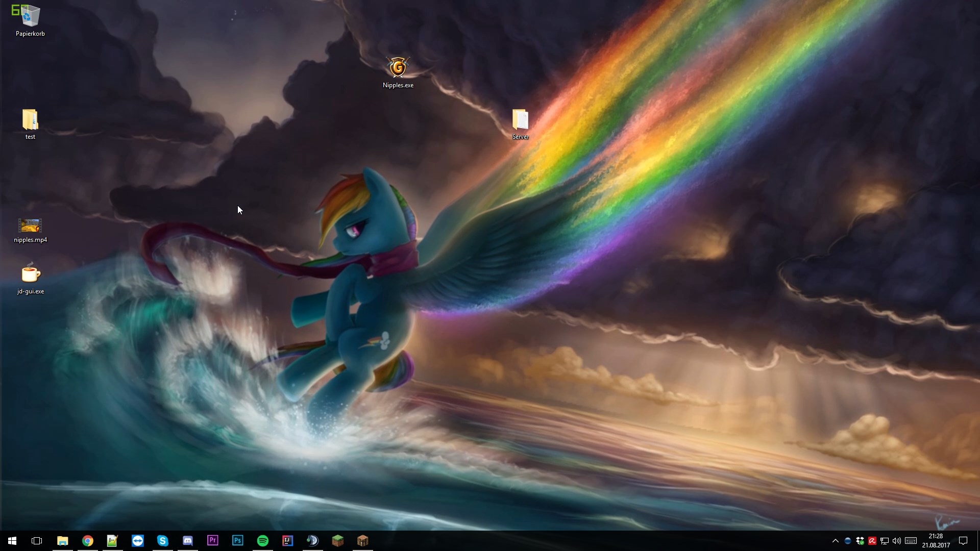
Task: Open Task View in taskbar
Action: click(37, 541)
